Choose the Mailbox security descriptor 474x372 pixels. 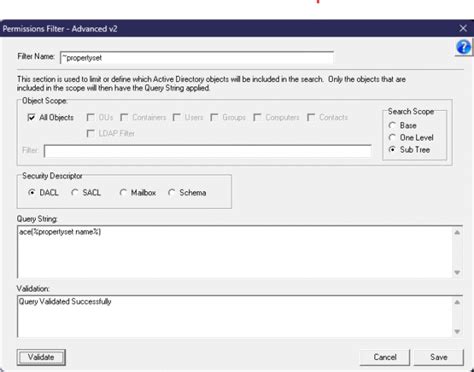tap(123, 192)
